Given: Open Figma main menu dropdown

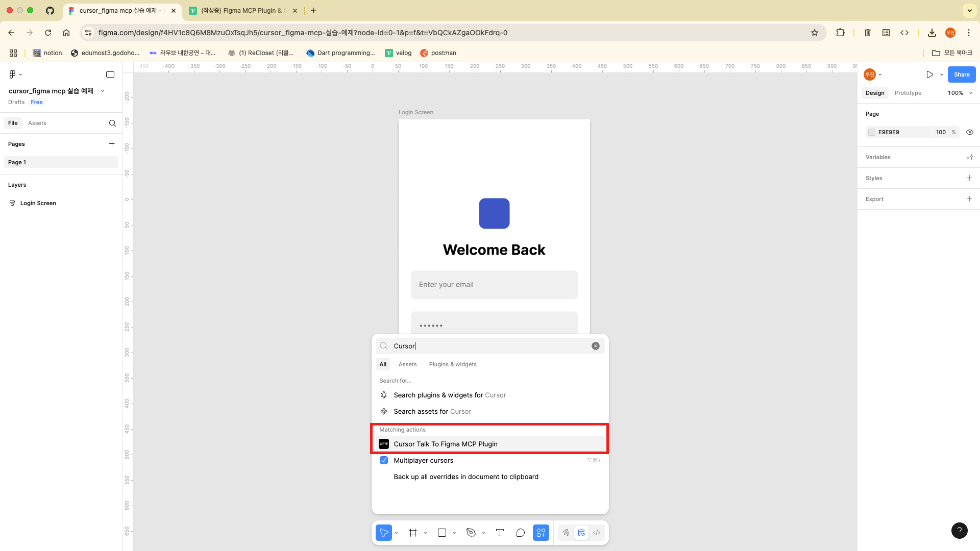Looking at the screenshot, I should 15,74.
